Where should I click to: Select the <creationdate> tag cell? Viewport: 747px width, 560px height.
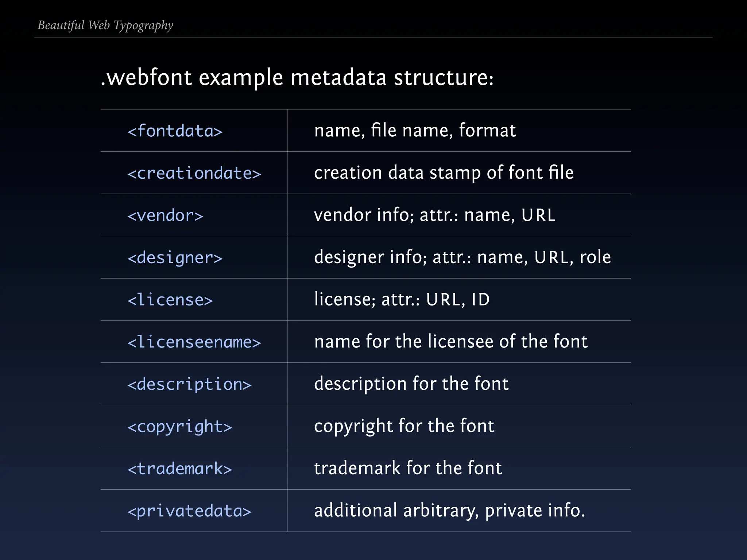[x=194, y=173]
